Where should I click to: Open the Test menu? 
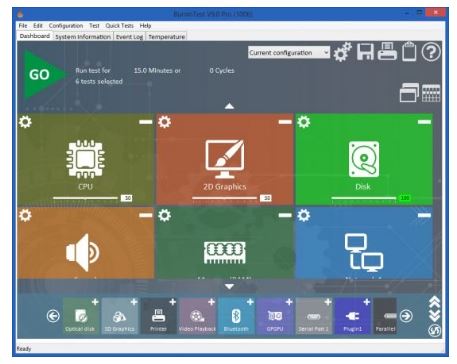click(94, 26)
